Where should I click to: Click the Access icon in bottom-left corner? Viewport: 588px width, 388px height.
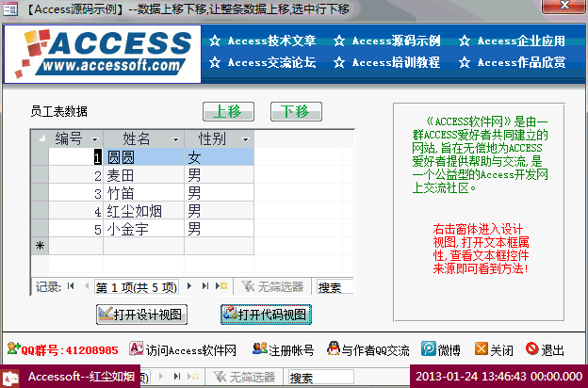coord(10,377)
